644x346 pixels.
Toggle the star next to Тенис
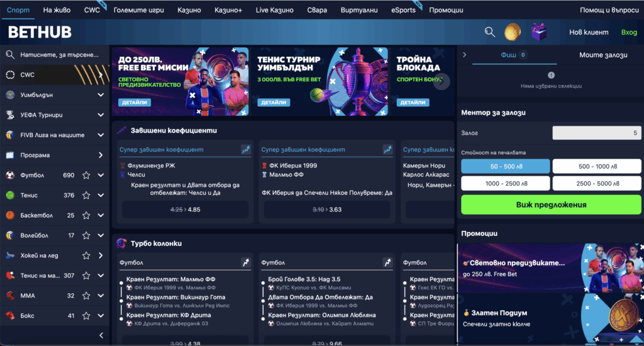pos(86,196)
